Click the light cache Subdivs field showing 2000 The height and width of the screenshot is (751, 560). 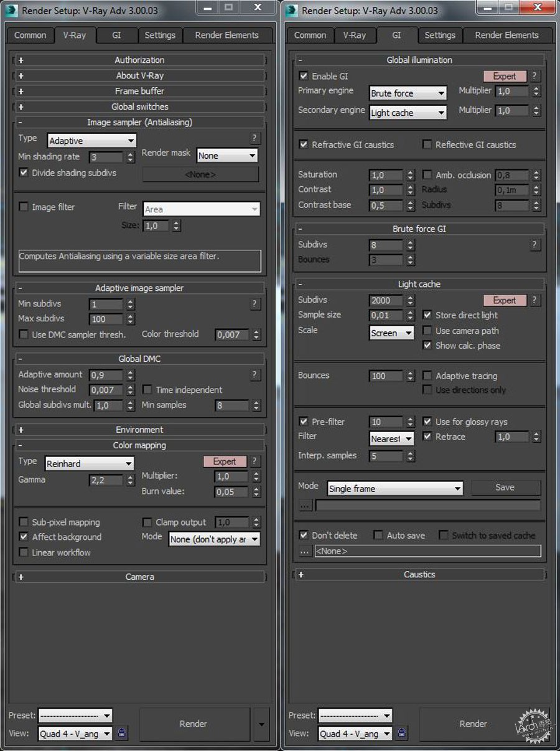(x=386, y=300)
